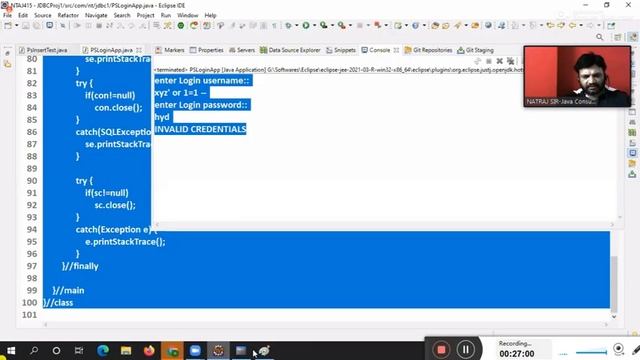Click the Open Type toolbar icon

tap(435, 25)
